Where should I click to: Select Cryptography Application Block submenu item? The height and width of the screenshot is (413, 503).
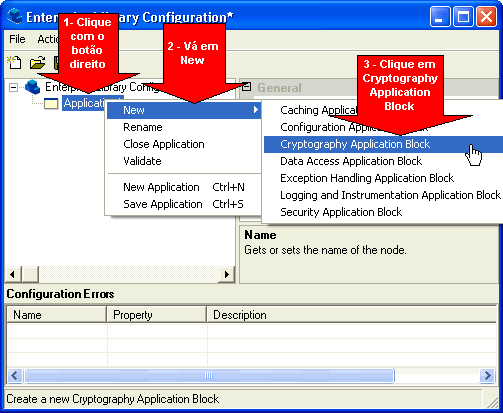(383, 144)
